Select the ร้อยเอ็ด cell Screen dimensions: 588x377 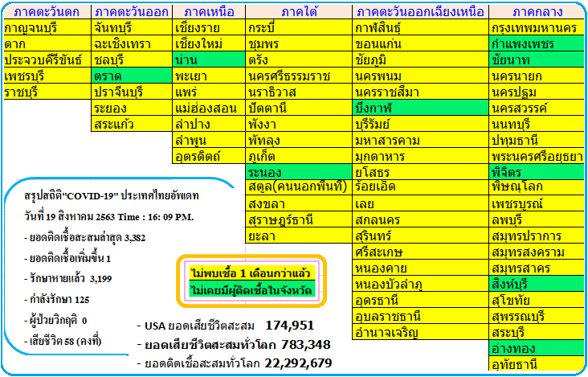coord(420,187)
